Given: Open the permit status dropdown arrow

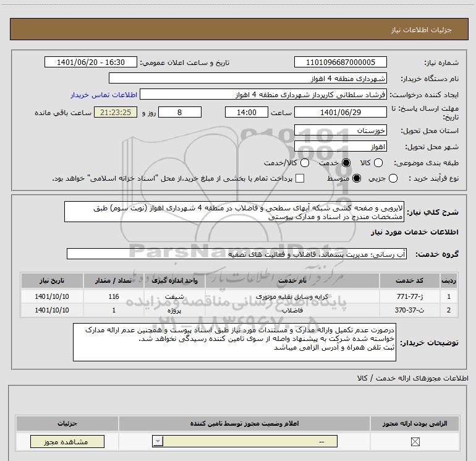Looking at the screenshot, I should tap(158, 441).
